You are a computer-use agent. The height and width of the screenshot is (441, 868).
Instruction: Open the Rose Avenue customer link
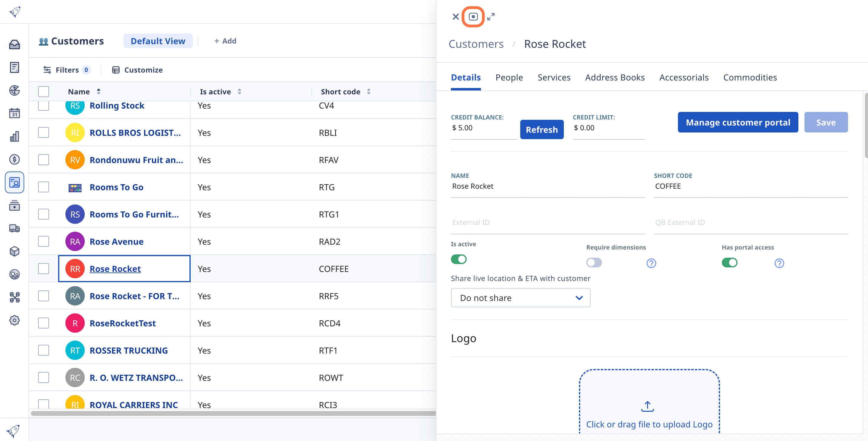(116, 242)
